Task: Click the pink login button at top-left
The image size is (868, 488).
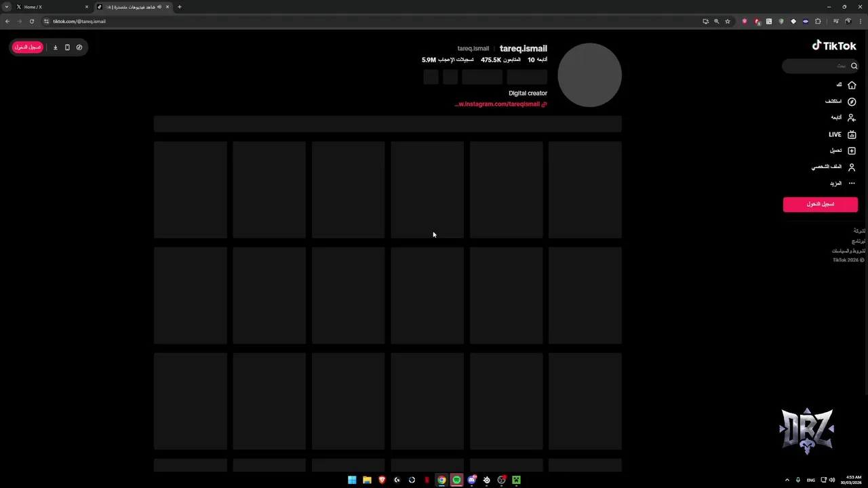Action: (x=28, y=47)
